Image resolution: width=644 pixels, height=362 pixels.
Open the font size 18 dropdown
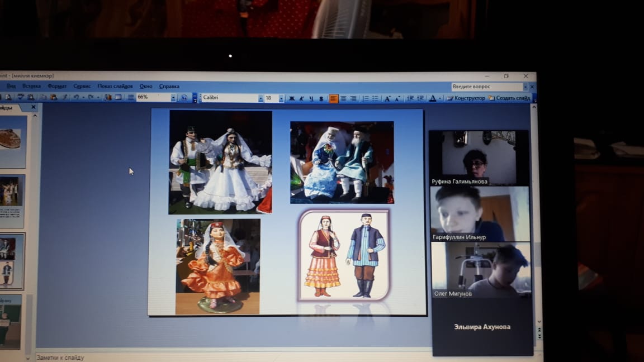coord(281,98)
